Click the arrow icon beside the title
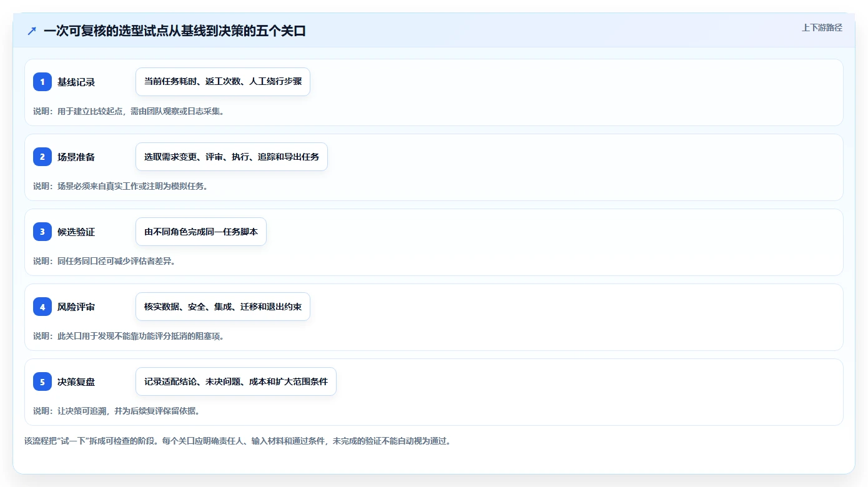 [32, 31]
